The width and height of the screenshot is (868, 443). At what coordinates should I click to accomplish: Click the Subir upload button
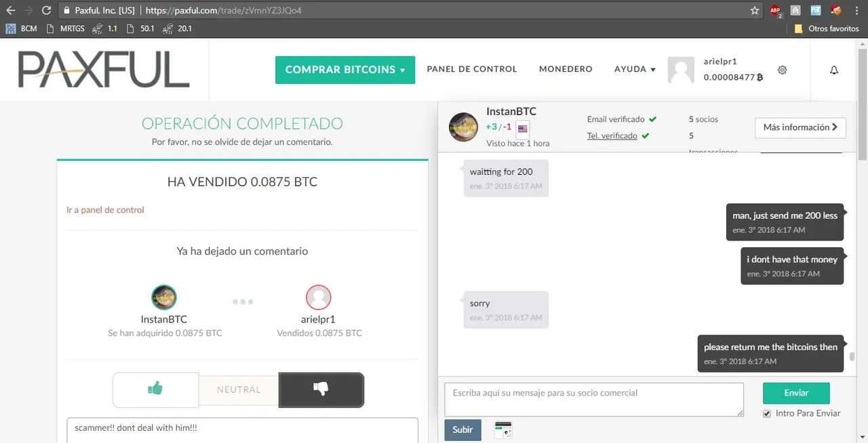463,430
